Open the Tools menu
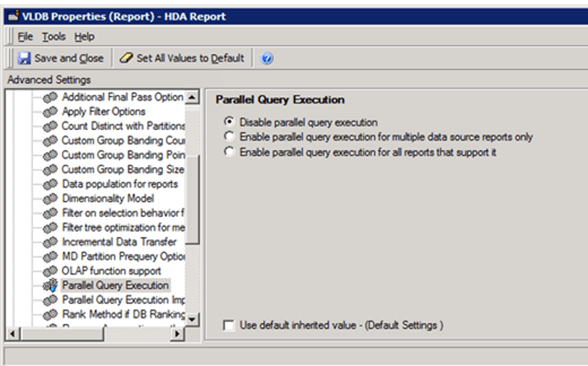Image resolution: width=588 pixels, height=366 pixels. [54, 37]
